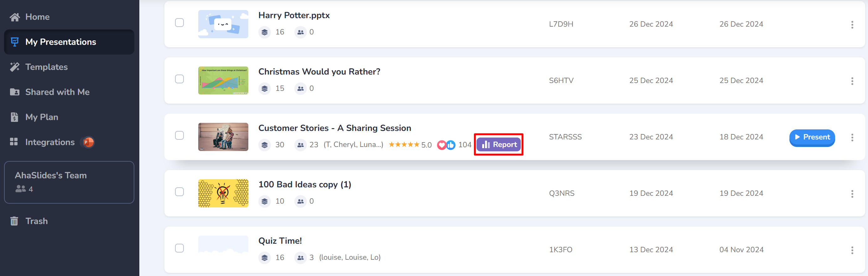Select the Harry Potter.pptx checkbox
The width and height of the screenshot is (868, 276).
point(179,23)
